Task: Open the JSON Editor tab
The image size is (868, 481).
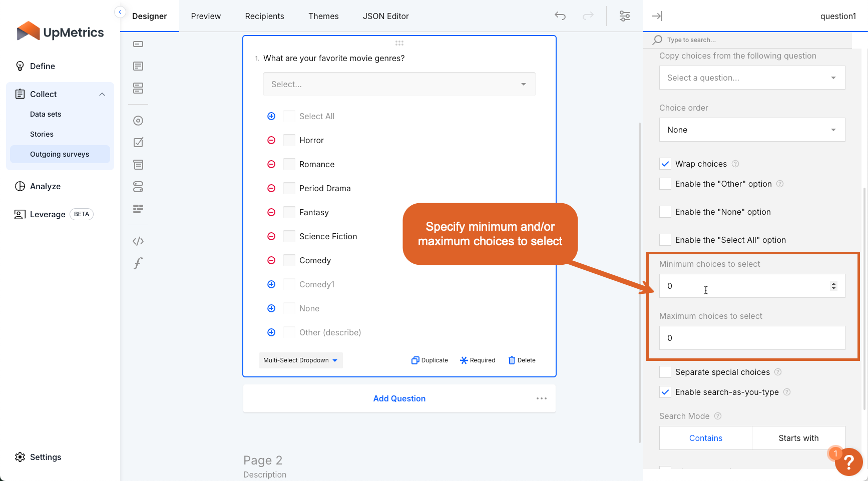Action: 385,16
